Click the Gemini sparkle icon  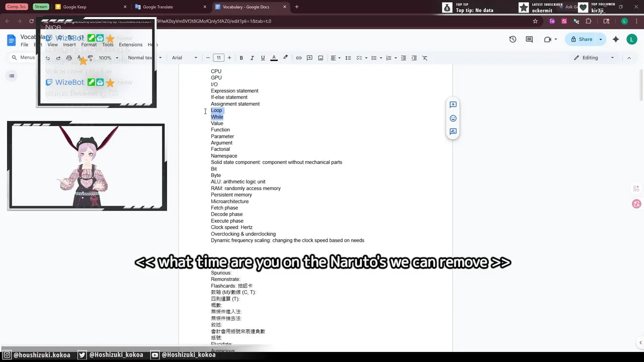[616, 39]
